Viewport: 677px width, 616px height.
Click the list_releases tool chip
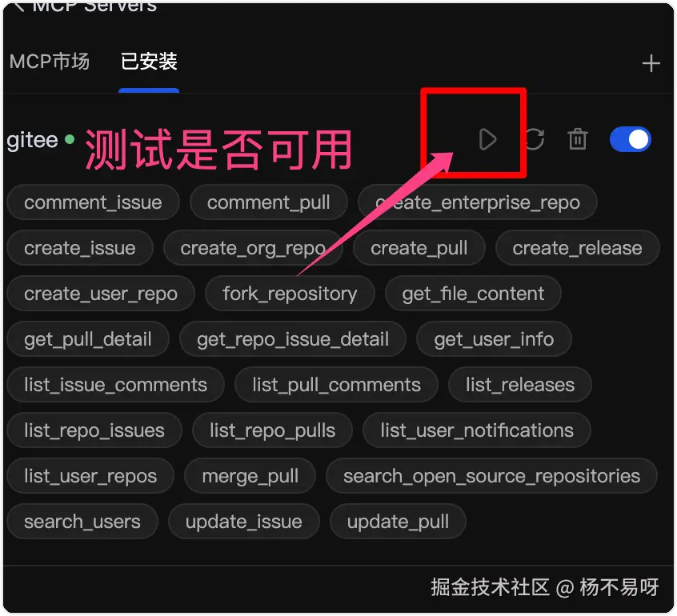pos(520,385)
